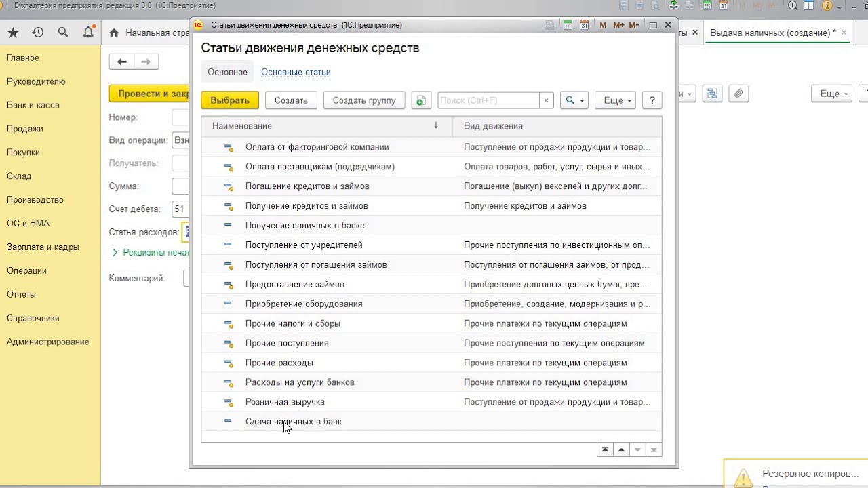Open the Зарплата и кадры section
The image size is (868, 488).
(x=43, y=247)
